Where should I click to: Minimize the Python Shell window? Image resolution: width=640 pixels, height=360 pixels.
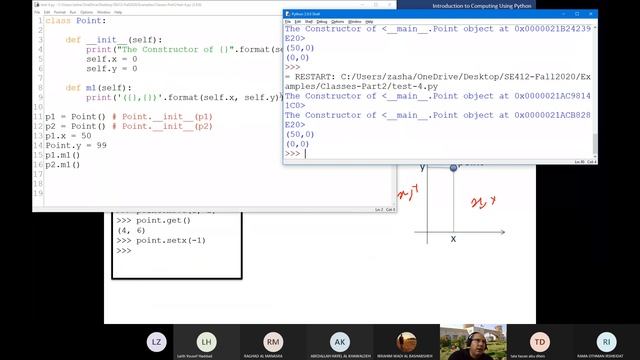coord(564,14)
